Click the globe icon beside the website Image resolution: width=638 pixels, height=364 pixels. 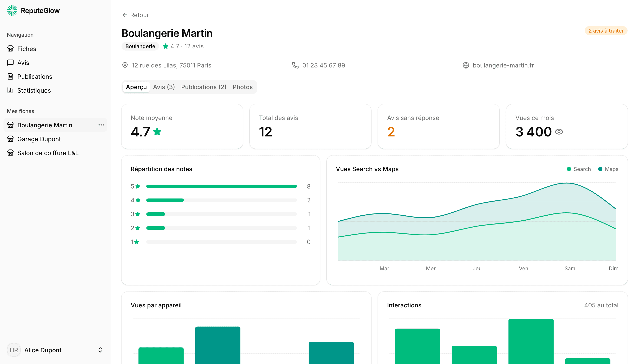tap(466, 65)
